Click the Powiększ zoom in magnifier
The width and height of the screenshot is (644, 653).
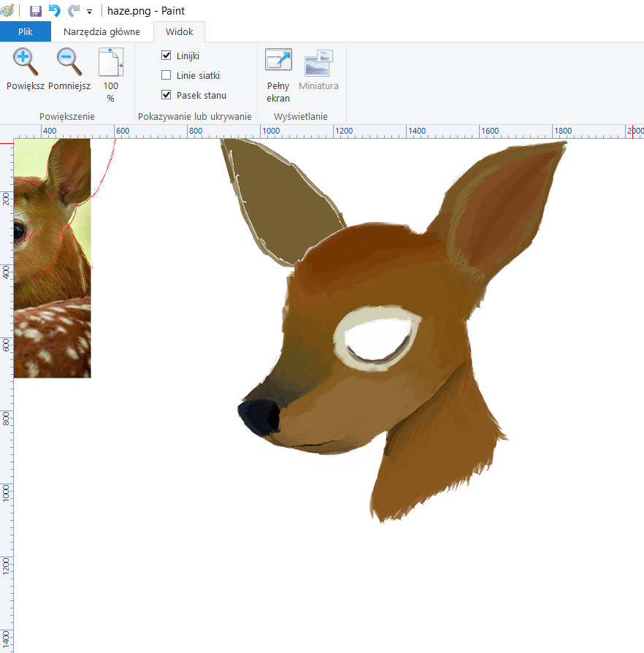point(26,63)
